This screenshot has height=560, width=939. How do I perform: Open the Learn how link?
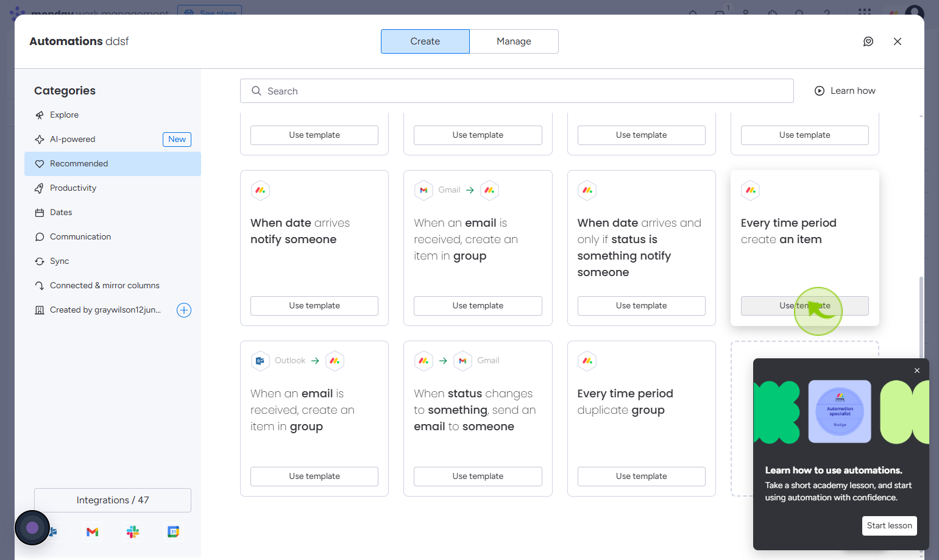845,91
